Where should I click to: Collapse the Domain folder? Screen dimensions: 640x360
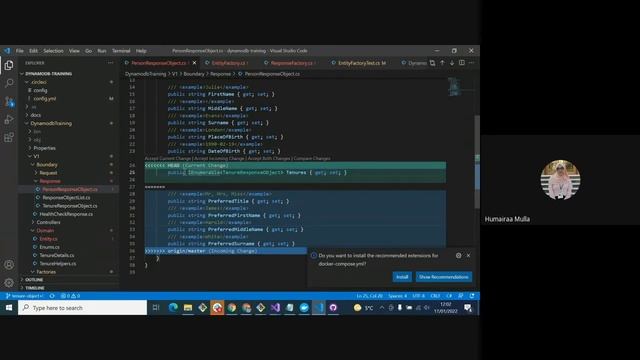[45, 230]
